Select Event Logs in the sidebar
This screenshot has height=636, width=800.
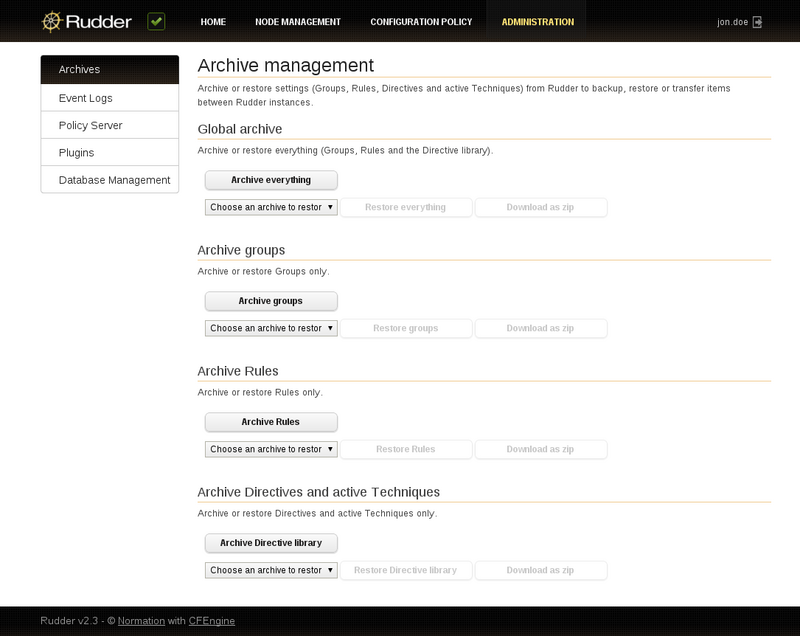pos(110,98)
